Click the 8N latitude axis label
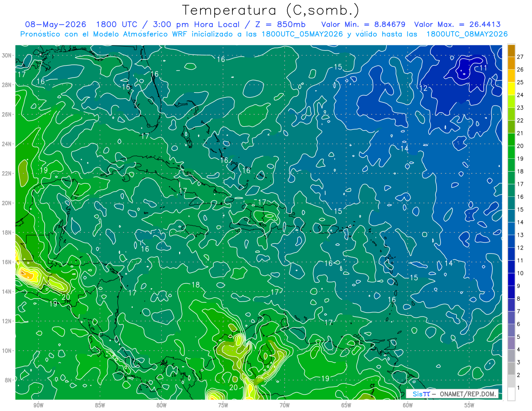The width and height of the screenshot is (532, 411). pyautogui.click(x=8, y=380)
